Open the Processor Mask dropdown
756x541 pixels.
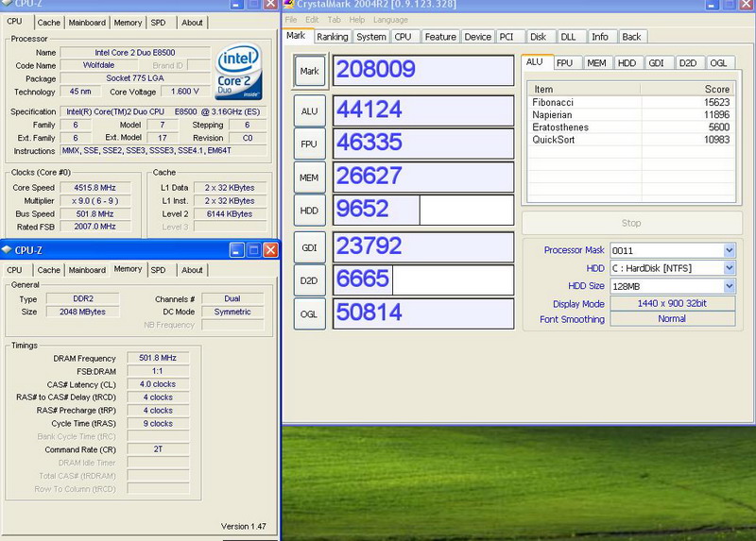729,250
